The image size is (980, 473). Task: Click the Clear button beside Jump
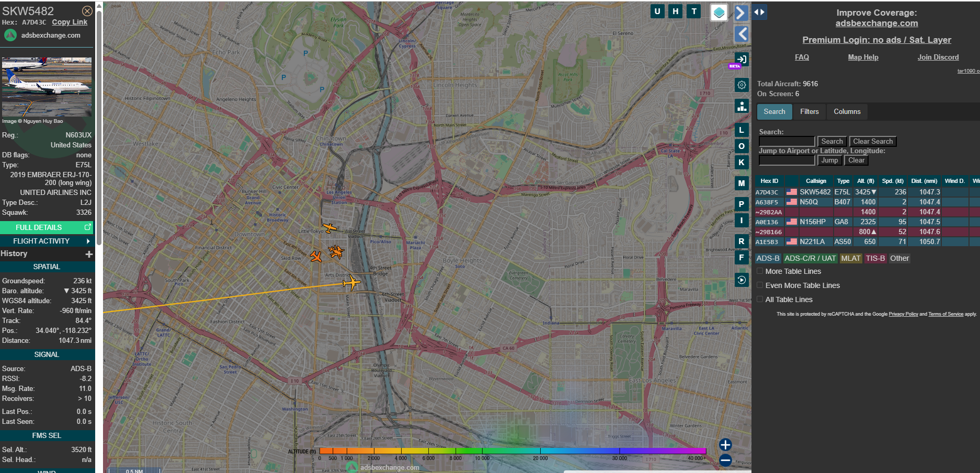(x=856, y=160)
